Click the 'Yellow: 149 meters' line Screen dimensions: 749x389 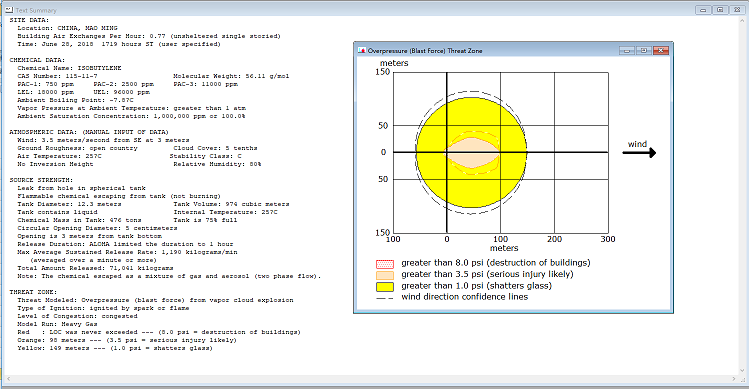(115, 348)
